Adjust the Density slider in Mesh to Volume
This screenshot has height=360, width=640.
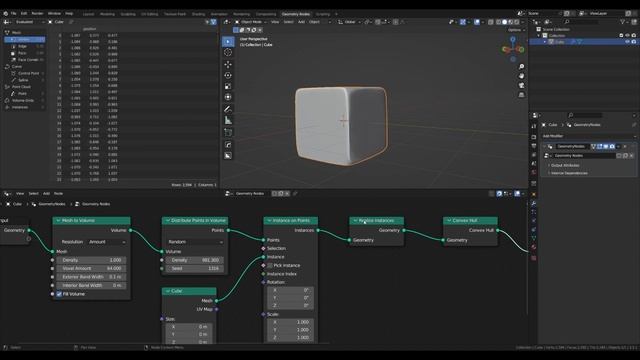coord(91,260)
